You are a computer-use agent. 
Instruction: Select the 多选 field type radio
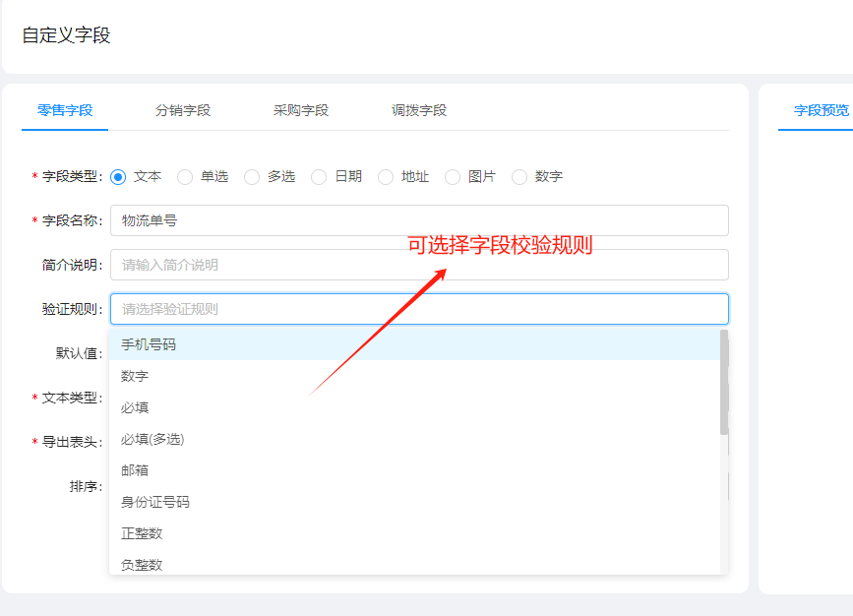pos(252,177)
